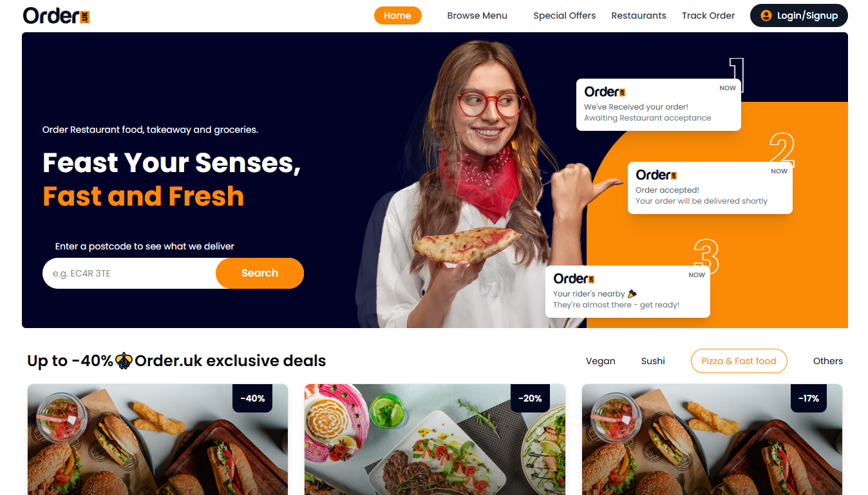Go to Special Offers page
Screen dimensions: 868x495
click(564, 15)
